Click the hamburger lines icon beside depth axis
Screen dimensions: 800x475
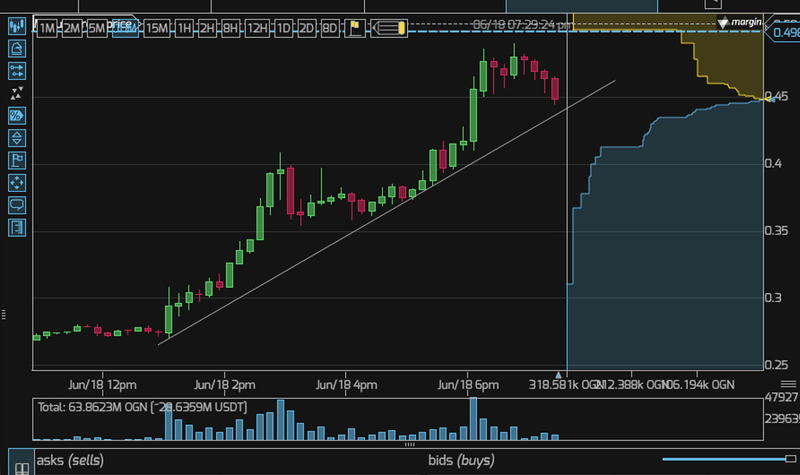[788, 384]
